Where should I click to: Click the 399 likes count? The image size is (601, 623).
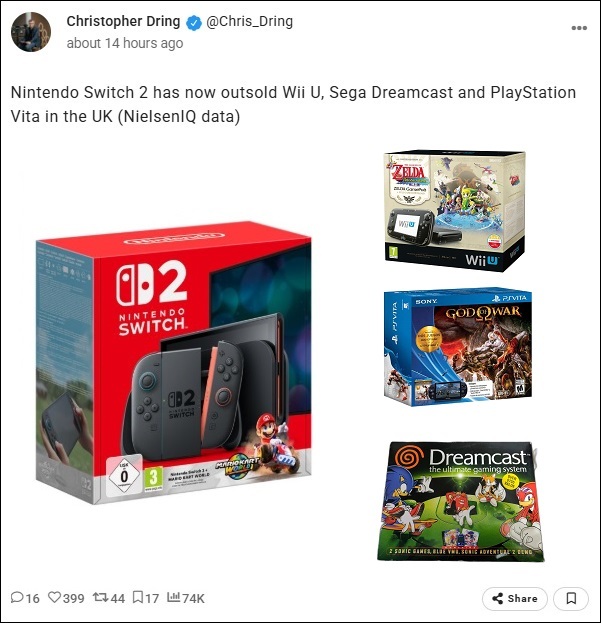pyautogui.click(x=73, y=598)
